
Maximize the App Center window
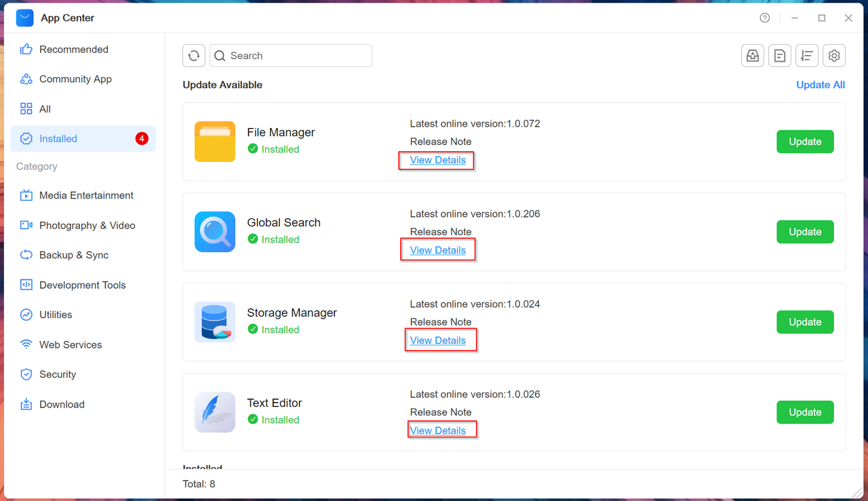coord(822,18)
